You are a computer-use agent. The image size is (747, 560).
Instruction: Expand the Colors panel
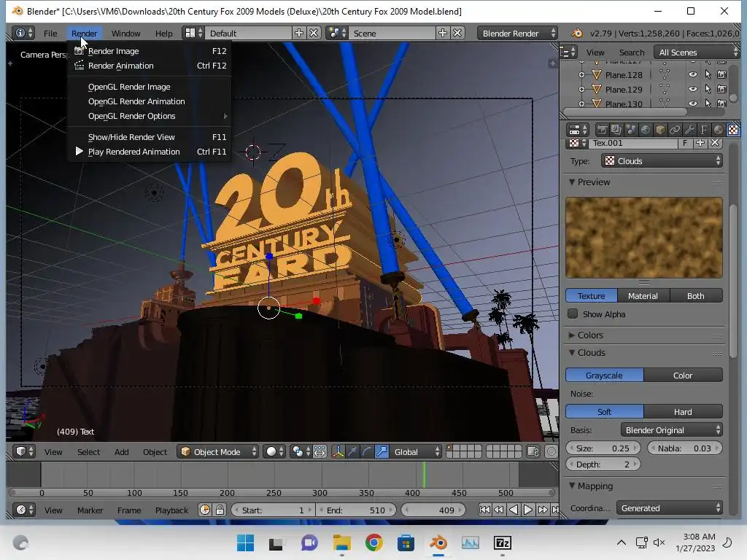coord(572,335)
